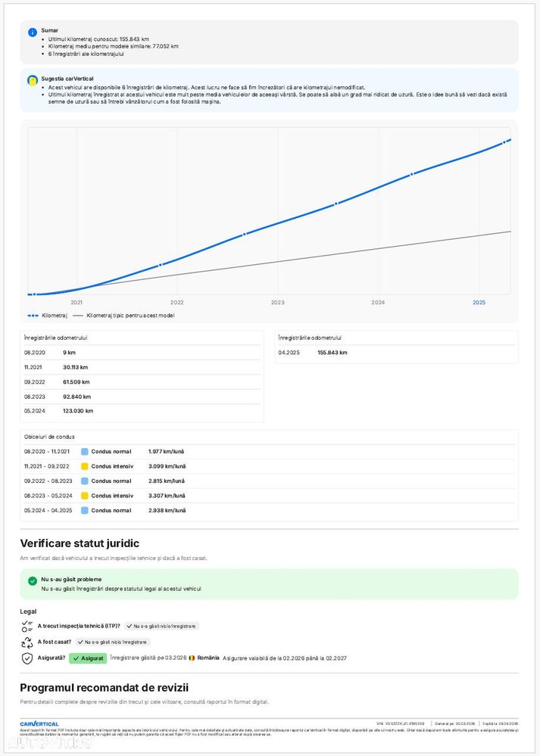
Task: Click the 'România' country label
Action: (208, 658)
